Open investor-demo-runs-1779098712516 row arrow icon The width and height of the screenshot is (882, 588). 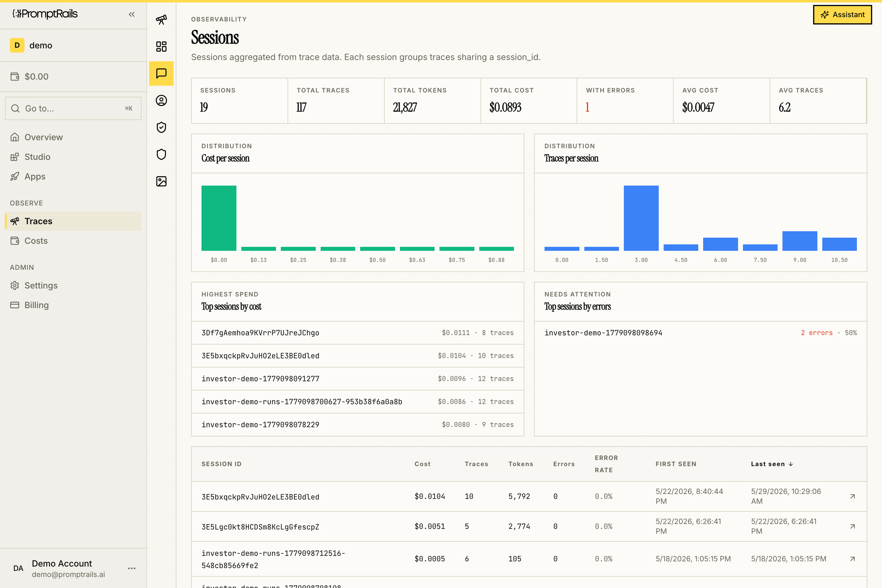[x=852, y=559]
